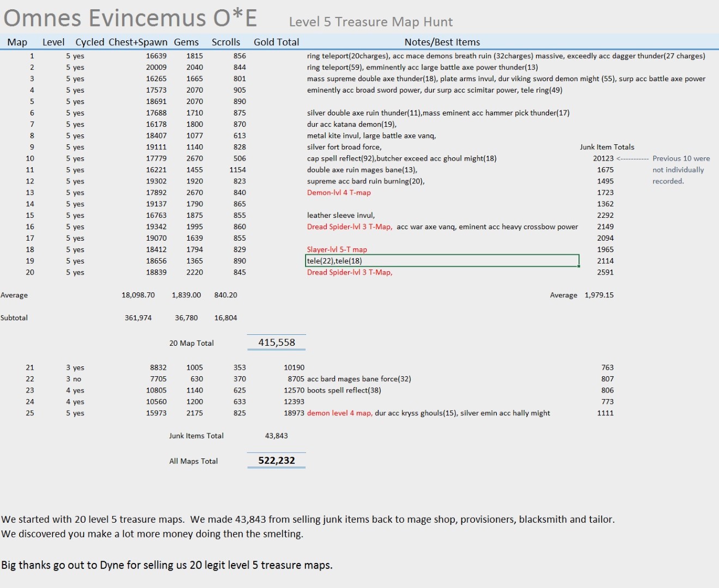The height and width of the screenshot is (588, 719).
Task: Click the Level column header
Action: [x=53, y=42]
